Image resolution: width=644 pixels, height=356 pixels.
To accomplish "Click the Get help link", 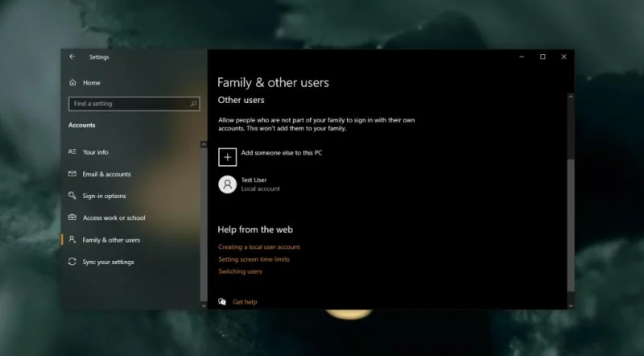I will [x=245, y=302].
